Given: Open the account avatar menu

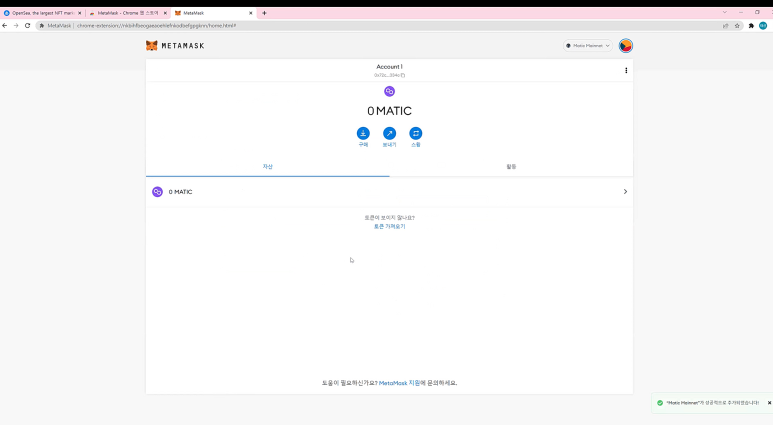Looking at the screenshot, I should (626, 46).
